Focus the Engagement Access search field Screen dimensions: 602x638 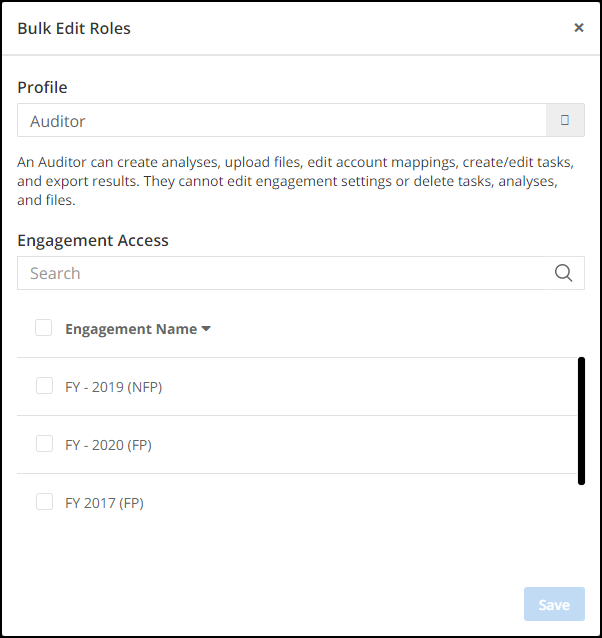[281, 273]
